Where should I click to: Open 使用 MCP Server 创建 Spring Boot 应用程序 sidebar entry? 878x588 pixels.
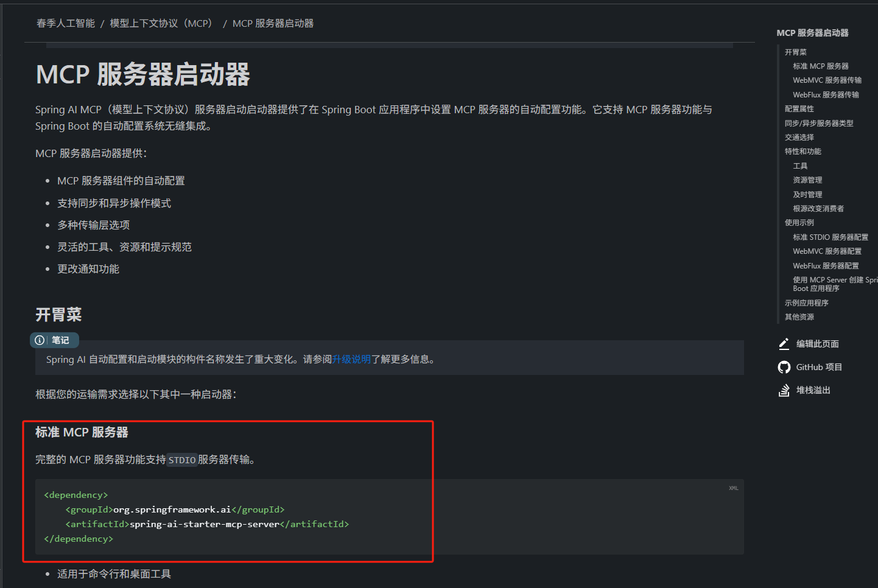tap(835, 284)
